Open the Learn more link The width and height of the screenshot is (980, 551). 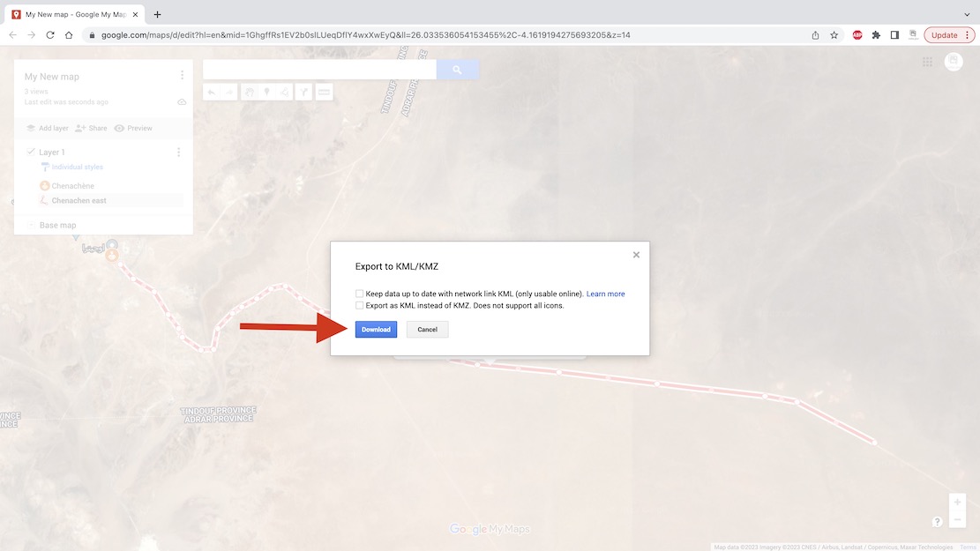[x=606, y=294]
